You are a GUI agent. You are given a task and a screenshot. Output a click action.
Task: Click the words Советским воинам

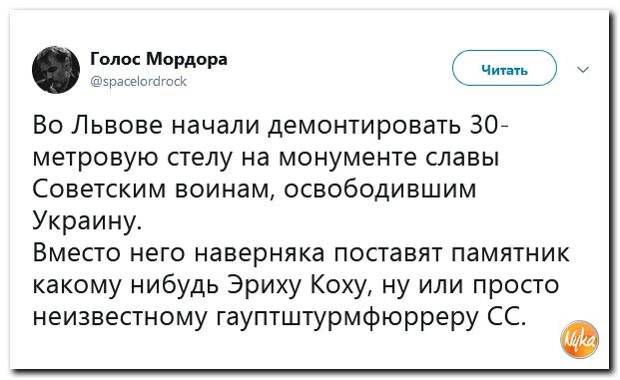151,189
